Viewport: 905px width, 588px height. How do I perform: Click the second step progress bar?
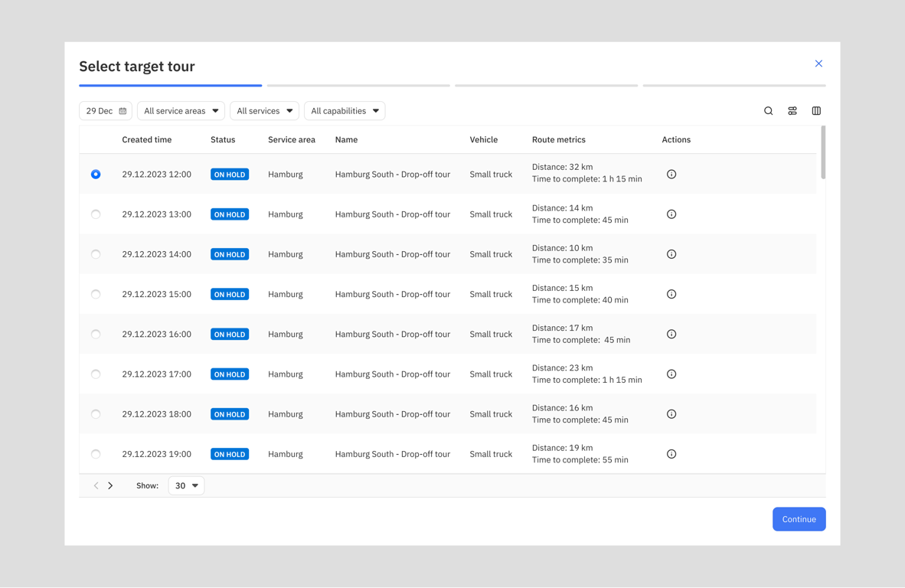click(x=358, y=86)
